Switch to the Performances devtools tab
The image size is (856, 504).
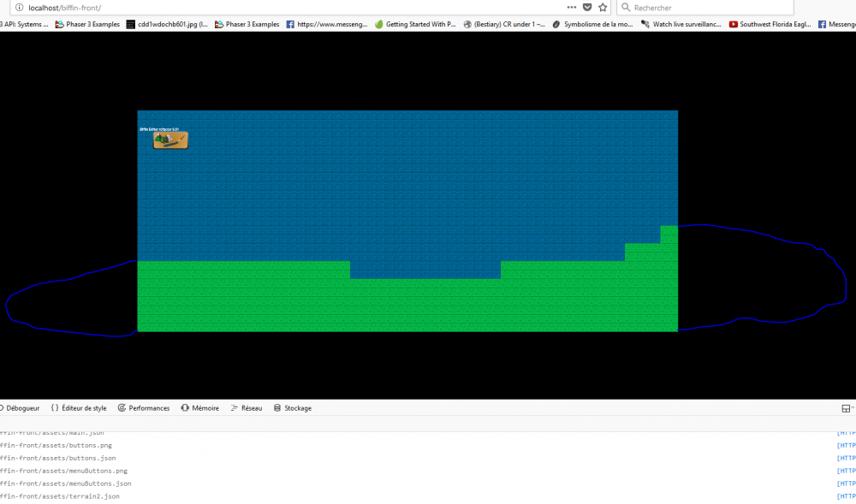pyautogui.click(x=144, y=408)
